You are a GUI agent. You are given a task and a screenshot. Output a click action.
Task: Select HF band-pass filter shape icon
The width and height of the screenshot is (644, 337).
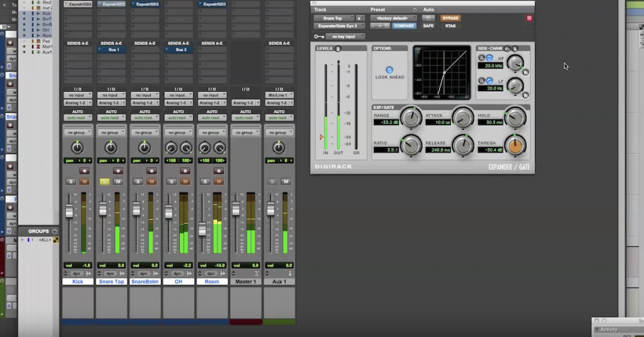[482, 58]
